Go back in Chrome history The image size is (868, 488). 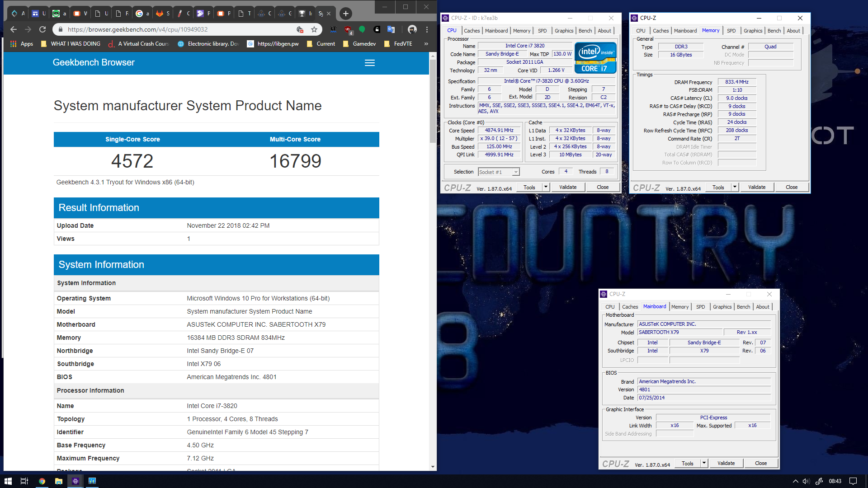pos(14,29)
